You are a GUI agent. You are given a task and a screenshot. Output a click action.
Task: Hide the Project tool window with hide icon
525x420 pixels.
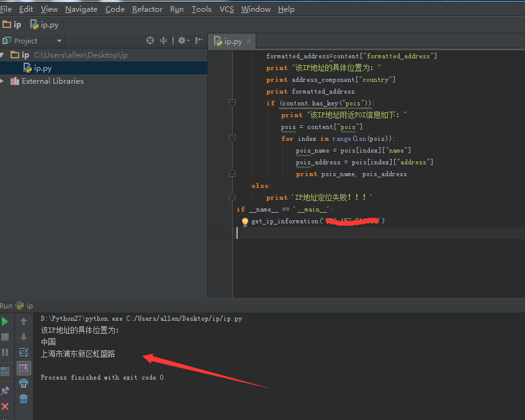[199, 40]
